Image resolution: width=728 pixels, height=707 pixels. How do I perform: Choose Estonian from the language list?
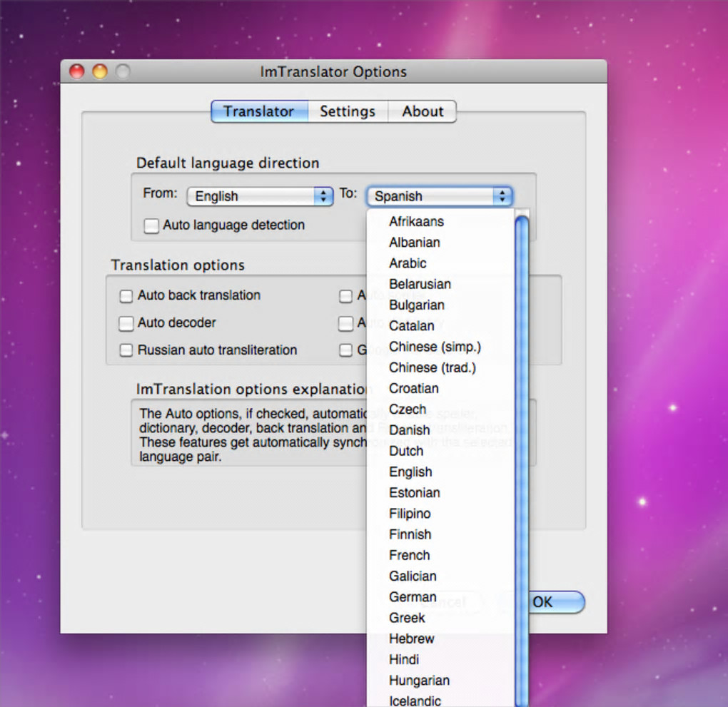pos(441,493)
